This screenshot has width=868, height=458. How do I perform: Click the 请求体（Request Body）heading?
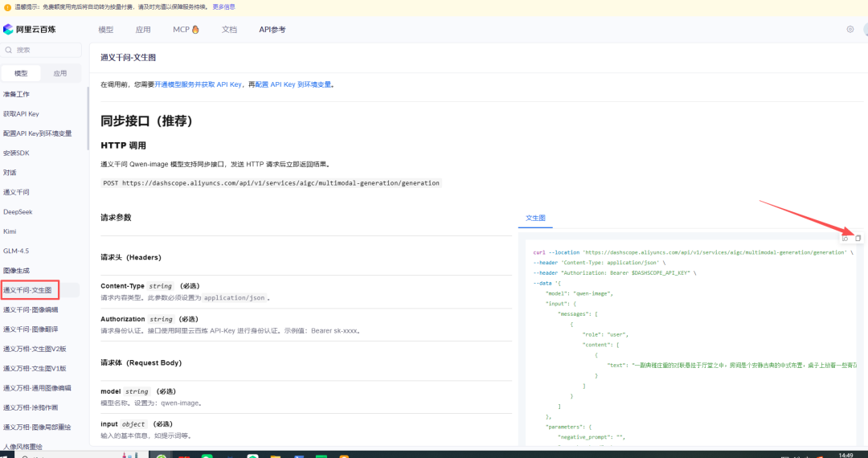(x=141, y=363)
